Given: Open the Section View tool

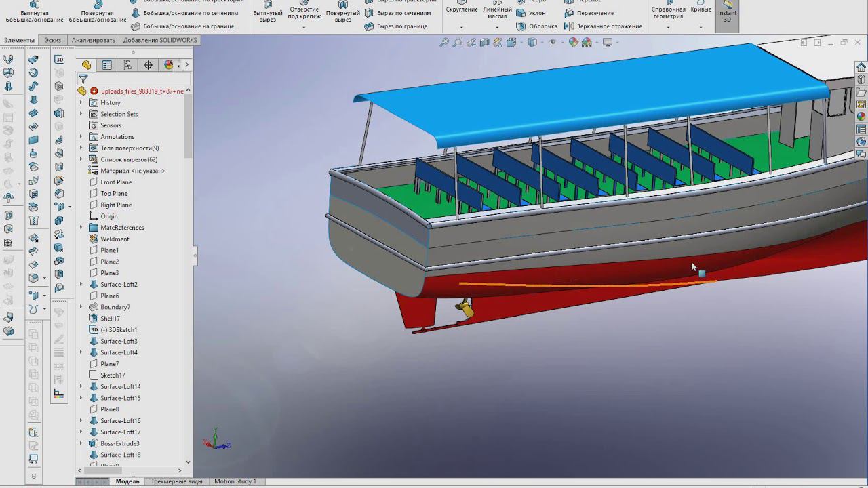Looking at the screenshot, I should click(x=484, y=42).
